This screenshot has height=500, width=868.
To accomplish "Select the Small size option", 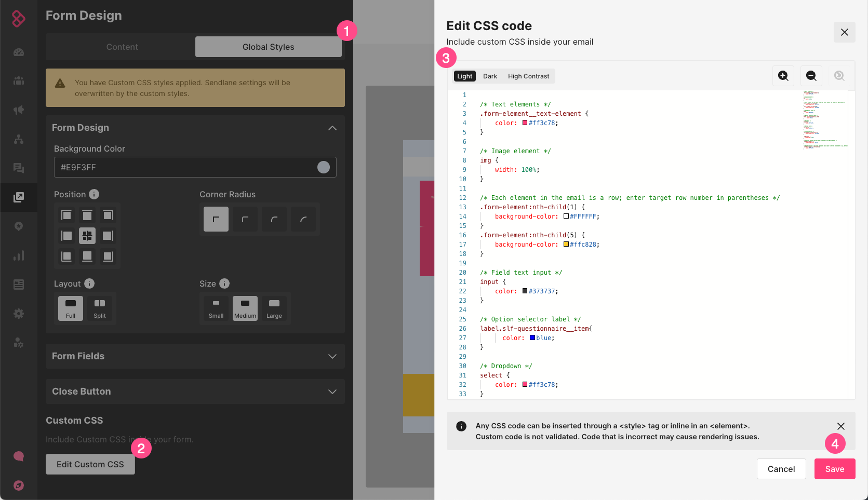I will click(216, 308).
